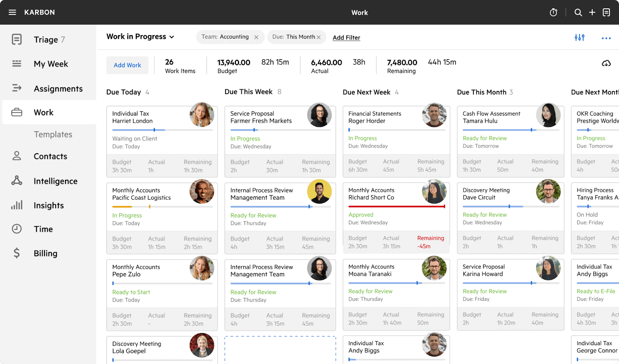Open the Triage inbox icon
This screenshot has height=364, width=619.
pos(16,39)
